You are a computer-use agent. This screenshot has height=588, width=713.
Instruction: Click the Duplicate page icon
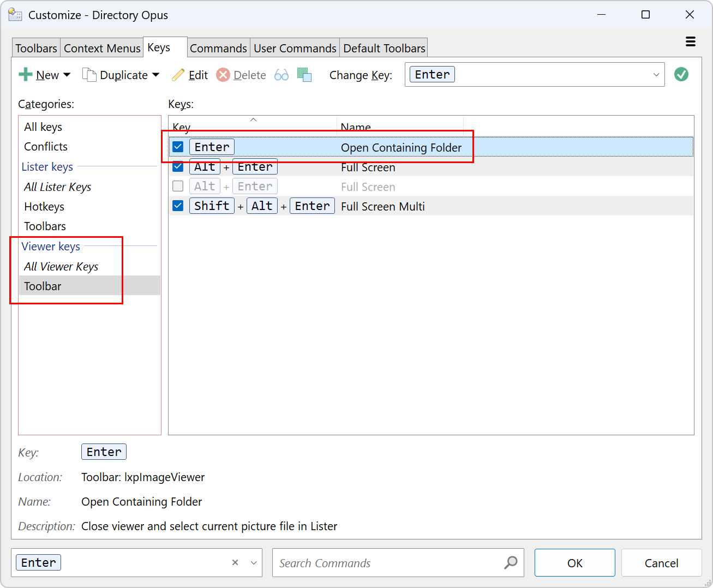click(x=89, y=75)
